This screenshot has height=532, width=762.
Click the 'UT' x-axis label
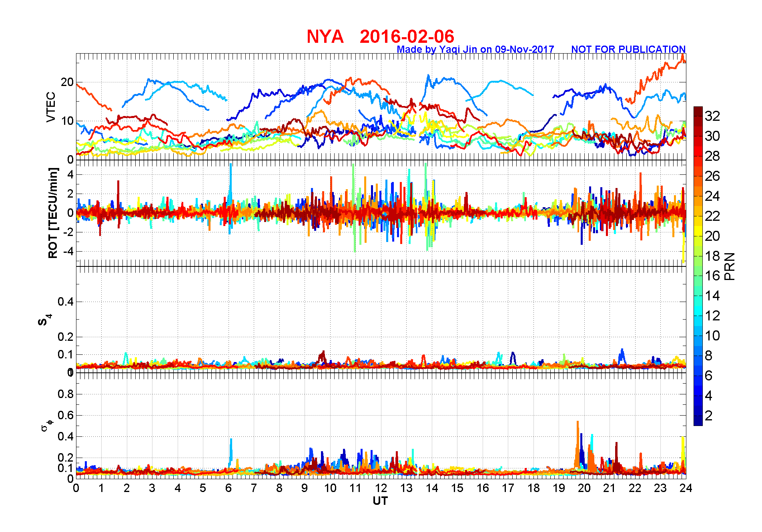[380, 501]
